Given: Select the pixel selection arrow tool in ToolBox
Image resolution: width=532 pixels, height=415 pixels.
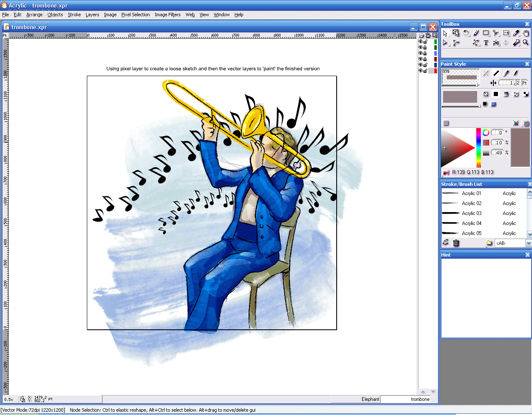Looking at the screenshot, I should click(x=456, y=33).
